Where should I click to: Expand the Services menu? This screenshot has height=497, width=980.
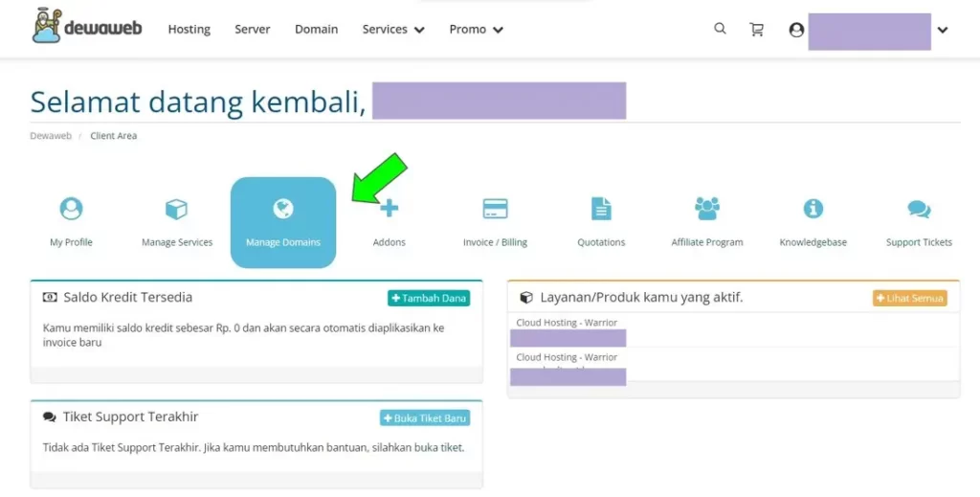point(393,30)
